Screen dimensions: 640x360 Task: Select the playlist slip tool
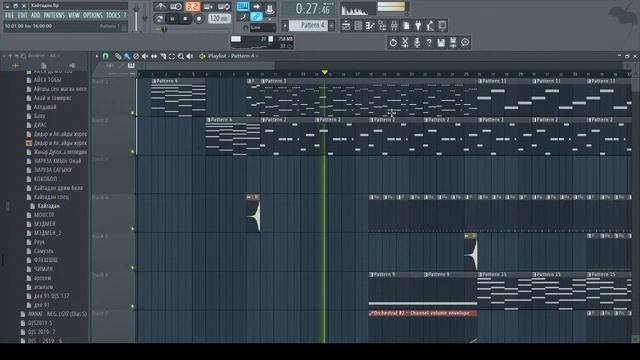(154, 56)
